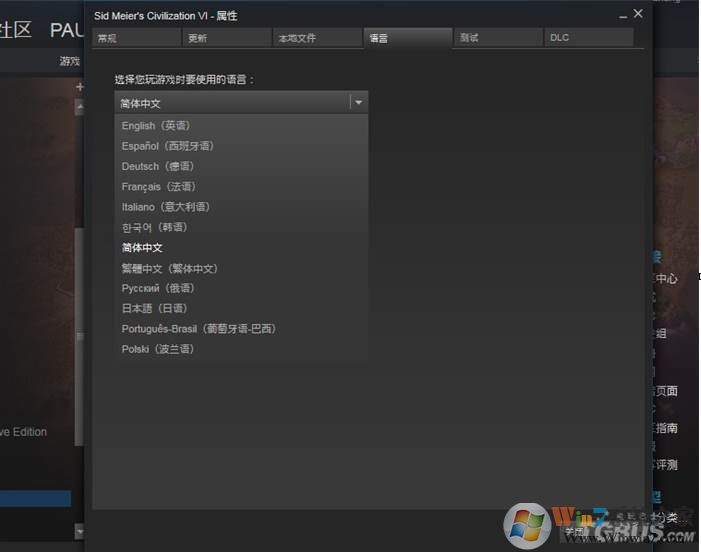Minimize the Civilization VI properties window
This screenshot has height=552, width=701.
coord(621,15)
